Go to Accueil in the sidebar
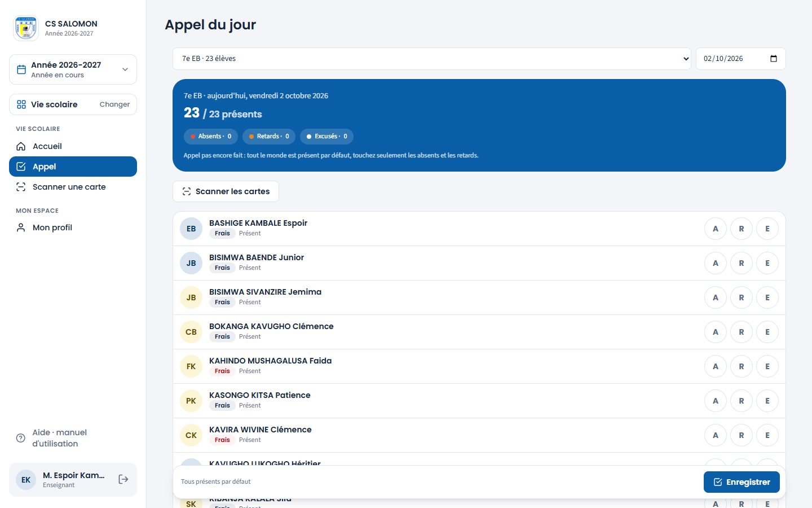 tap(73, 146)
